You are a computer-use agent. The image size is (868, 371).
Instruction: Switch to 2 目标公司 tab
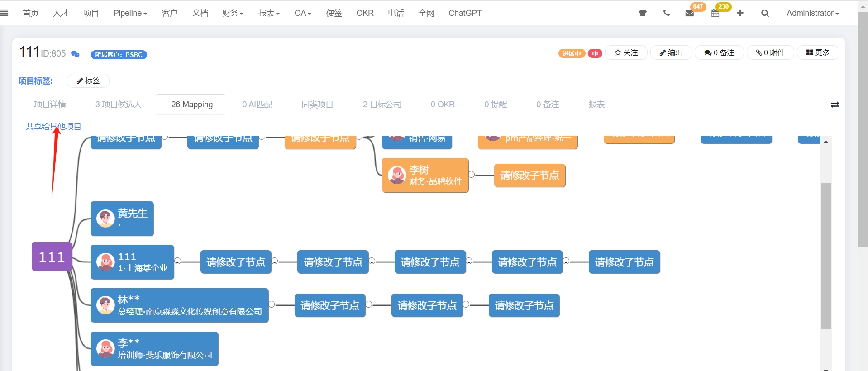382,105
